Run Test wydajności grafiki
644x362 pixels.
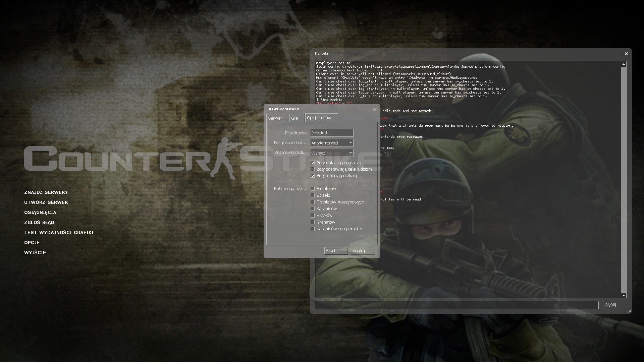click(x=59, y=233)
